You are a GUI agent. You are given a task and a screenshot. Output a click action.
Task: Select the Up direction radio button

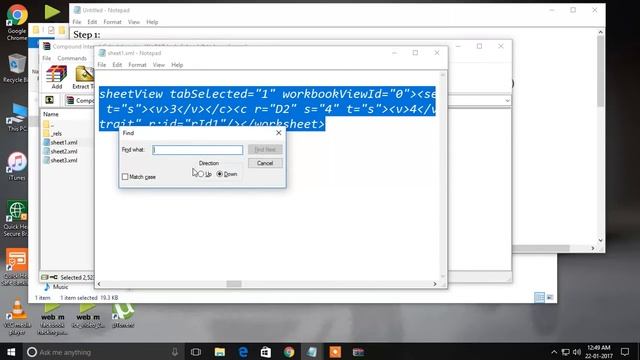(x=200, y=174)
